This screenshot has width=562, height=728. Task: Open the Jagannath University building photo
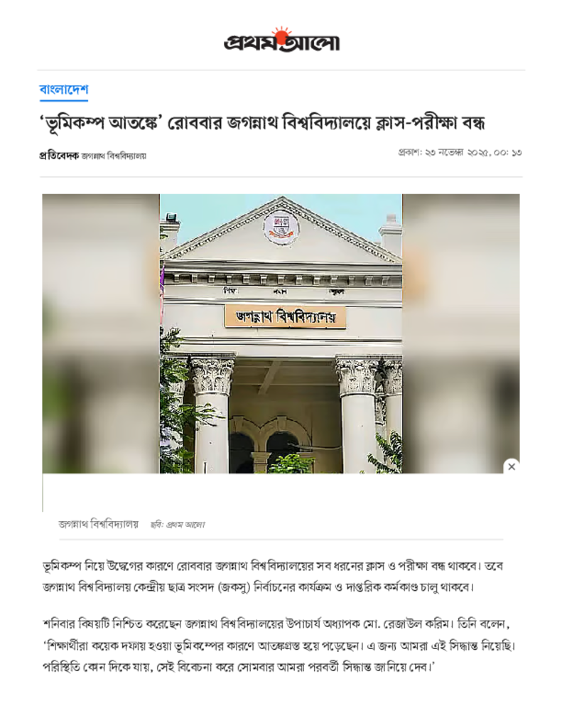click(281, 333)
